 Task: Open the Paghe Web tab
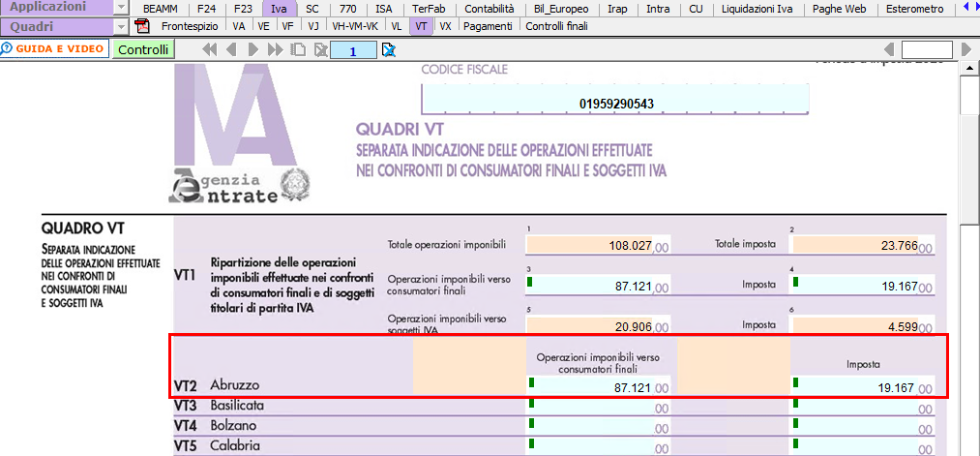[839, 9]
